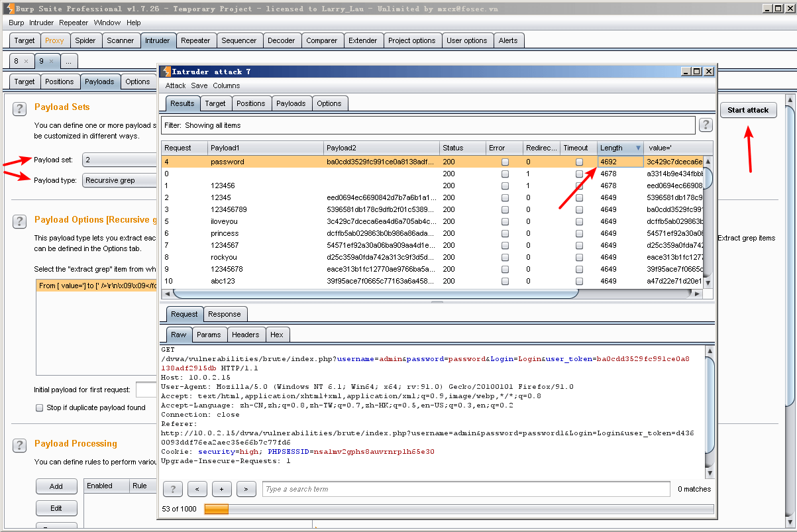Select result row with payload iloveyou
Screen dimensions: 797x532
[432, 221]
